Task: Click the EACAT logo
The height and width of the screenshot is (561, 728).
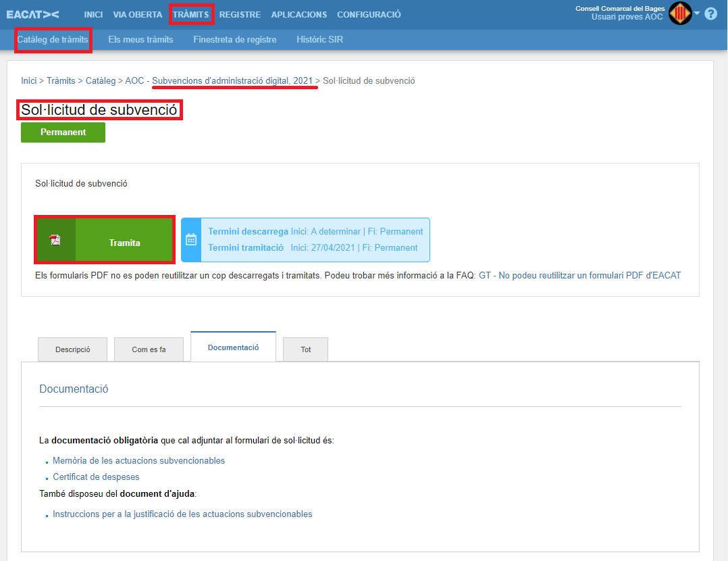Action: 32,14
